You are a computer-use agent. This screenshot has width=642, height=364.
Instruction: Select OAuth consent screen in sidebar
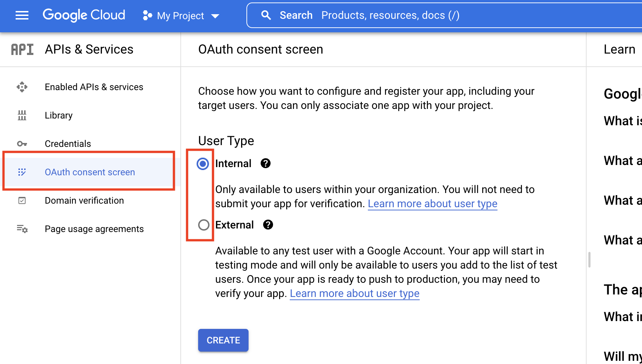coord(90,172)
